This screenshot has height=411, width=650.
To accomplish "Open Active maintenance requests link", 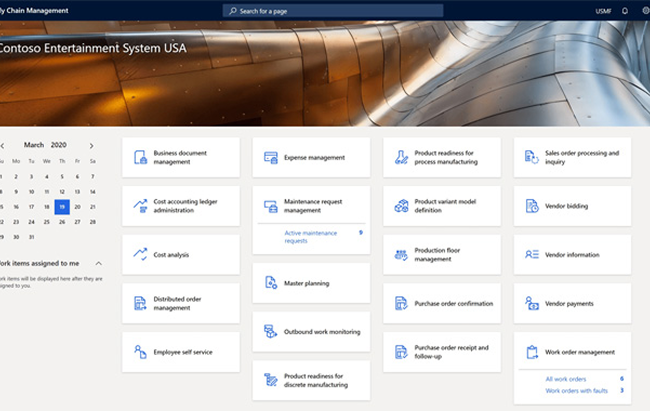I will 310,237.
